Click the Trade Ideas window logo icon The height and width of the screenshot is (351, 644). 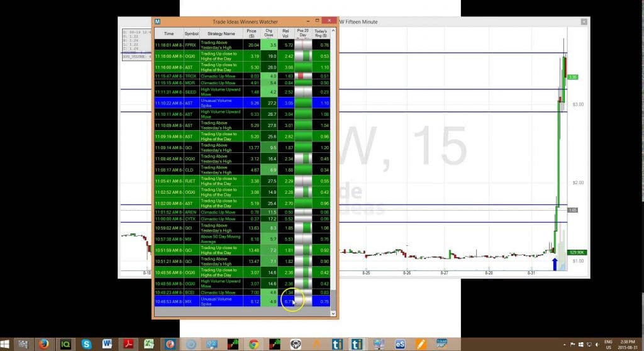[157, 22]
